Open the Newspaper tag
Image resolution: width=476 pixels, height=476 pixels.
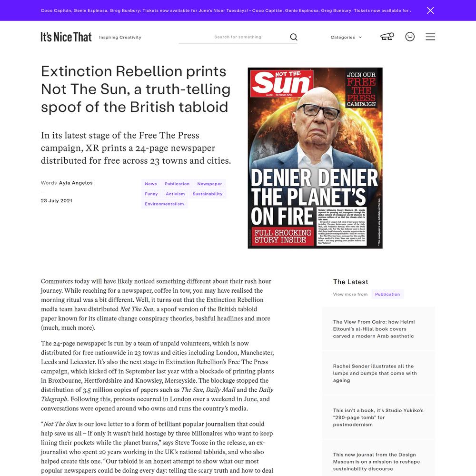[209, 184]
